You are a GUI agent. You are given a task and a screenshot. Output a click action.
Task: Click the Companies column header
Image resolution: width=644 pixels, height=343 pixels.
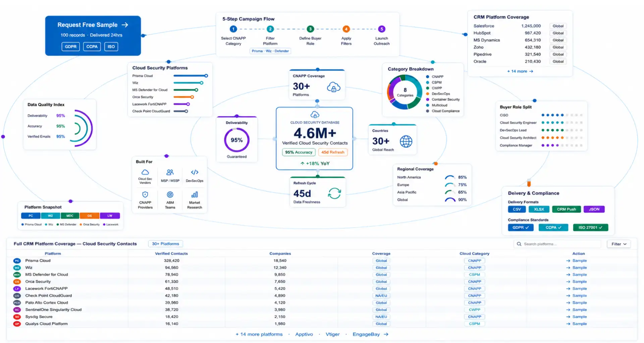click(280, 254)
